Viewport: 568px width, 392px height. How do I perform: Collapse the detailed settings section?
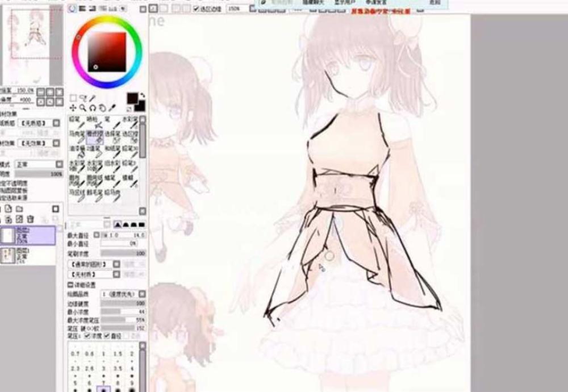pyautogui.click(x=70, y=285)
